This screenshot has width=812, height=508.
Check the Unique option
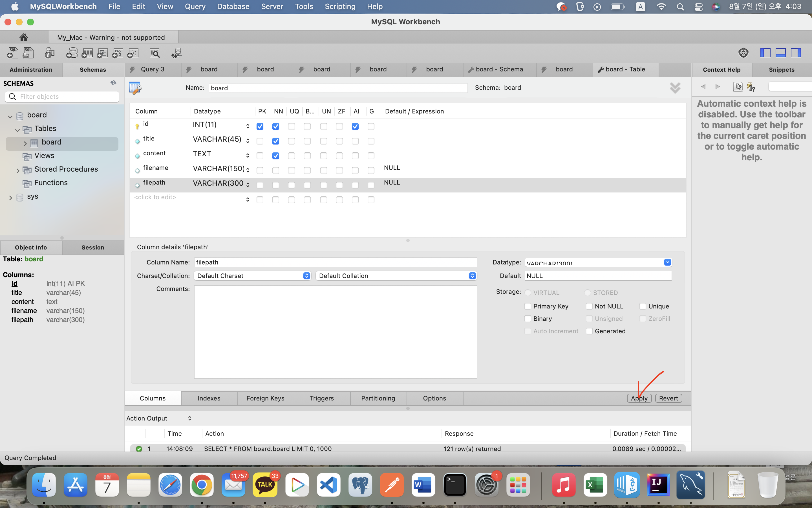click(x=643, y=306)
